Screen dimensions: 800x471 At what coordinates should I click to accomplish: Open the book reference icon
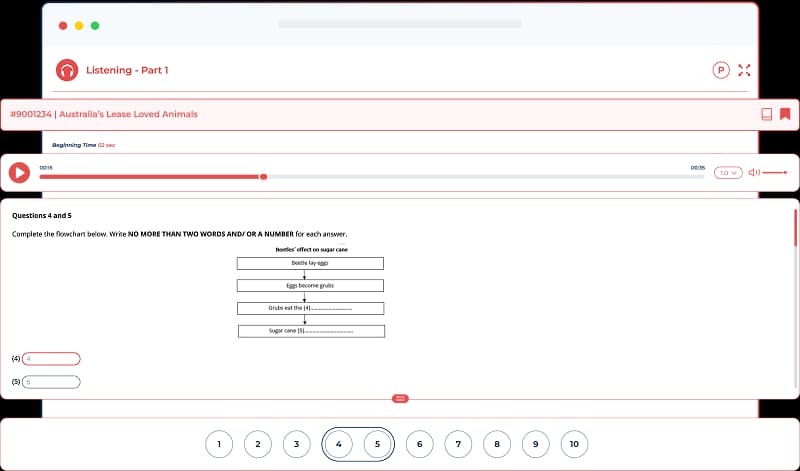766,114
